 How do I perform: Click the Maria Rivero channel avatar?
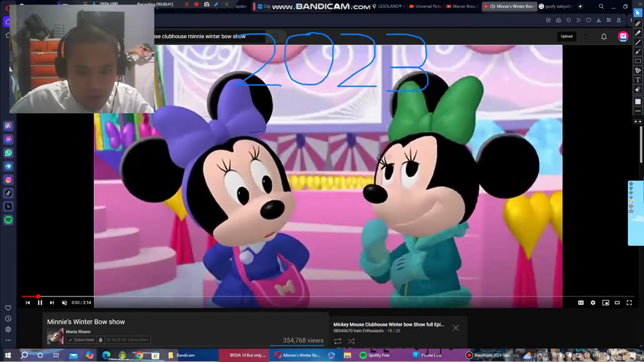tap(55, 336)
